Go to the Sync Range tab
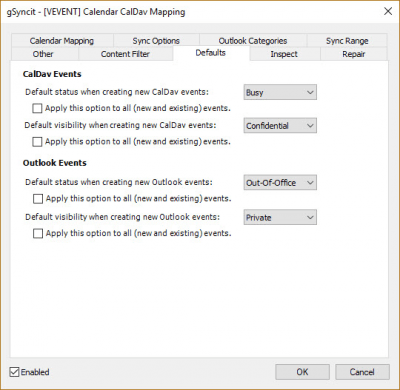The width and height of the screenshot is (400, 390). pos(347,41)
